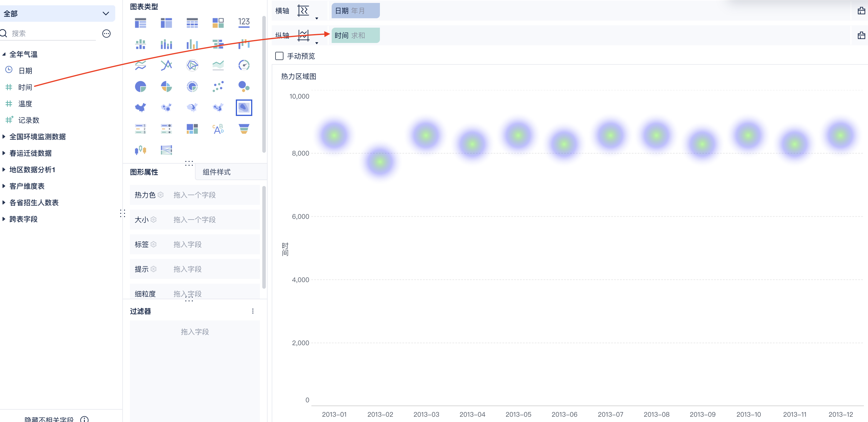Select the Sankey diagram chart icon
868x422 pixels.
pyautogui.click(x=166, y=150)
